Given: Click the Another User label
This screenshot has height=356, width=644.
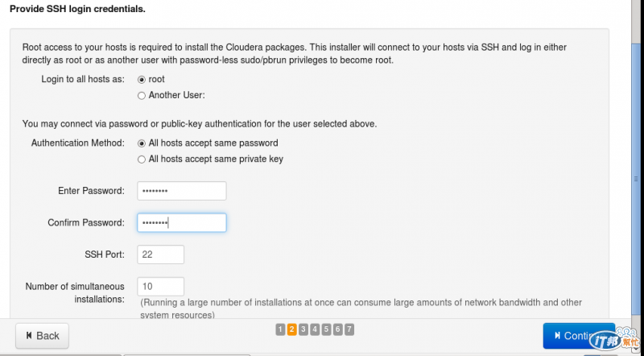Looking at the screenshot, I should pos(177,95).
